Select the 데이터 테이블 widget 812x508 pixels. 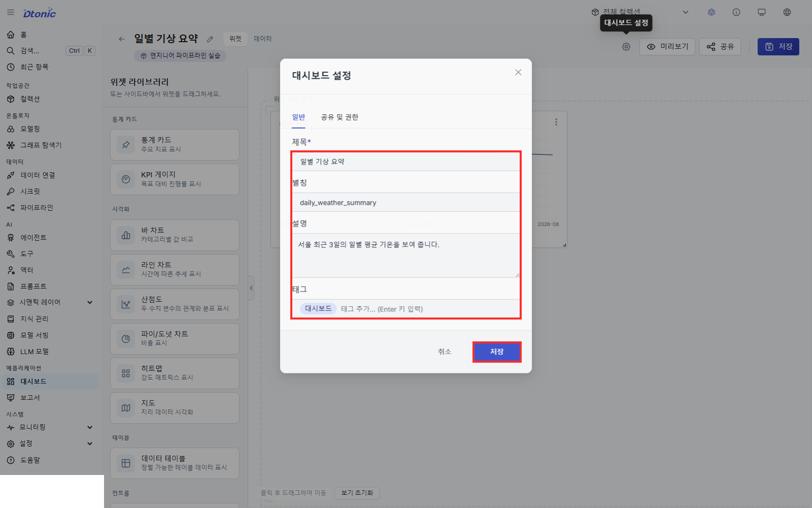click(x=175, y=463)
